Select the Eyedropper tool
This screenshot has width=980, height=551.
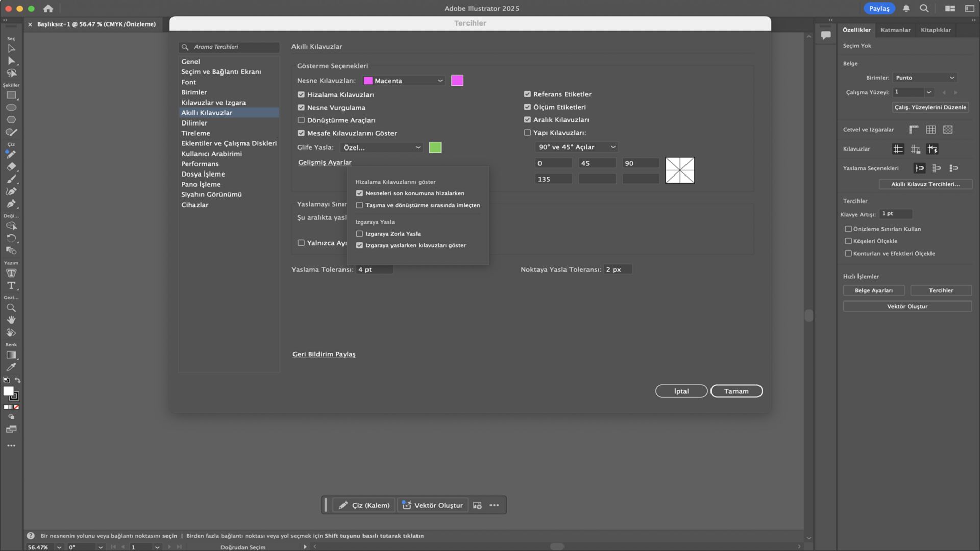point(11,367)
